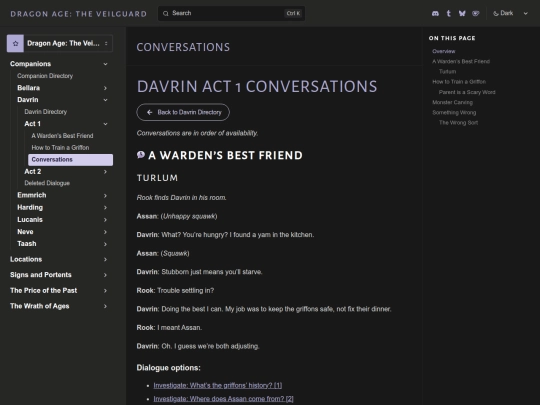Viewport: 540px width, 405px height.
Task: Jump to The Wrong Sort in outline
Action: tap(458, 123)
